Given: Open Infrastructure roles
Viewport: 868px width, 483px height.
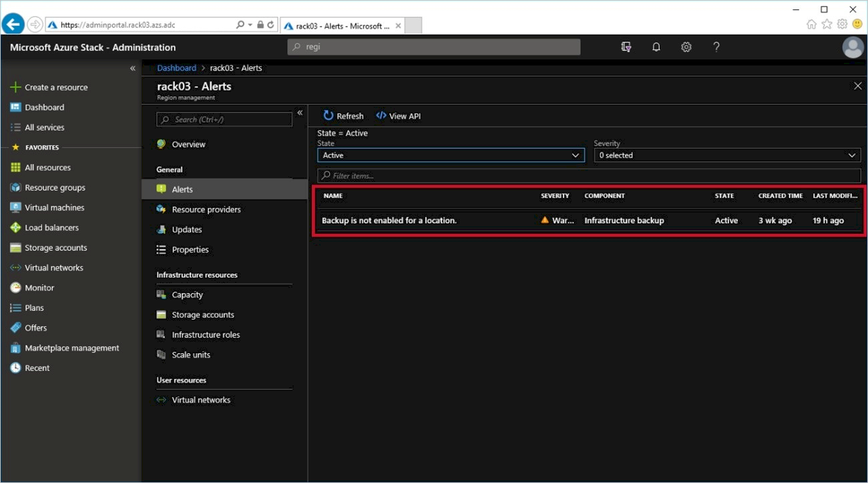Looking at the screenshot, I should (x=206, y=335).
